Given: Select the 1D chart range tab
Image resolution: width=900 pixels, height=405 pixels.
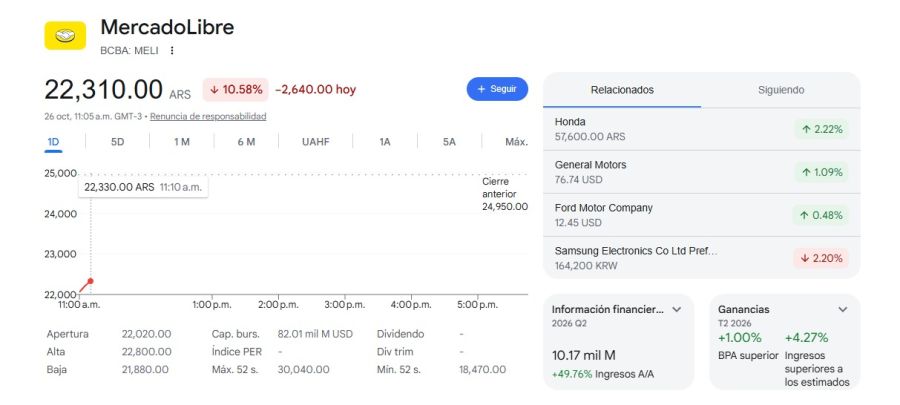Looking at the screenshot, I should 53,142.
